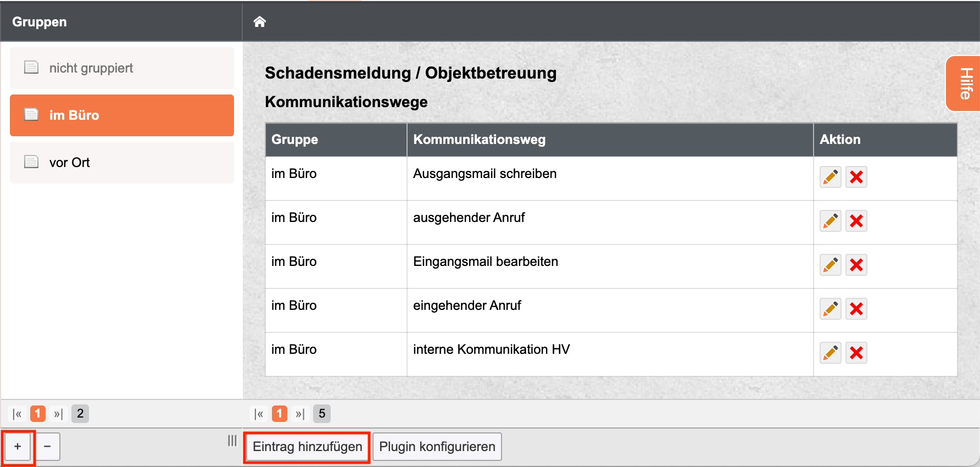Delete the eingehender Anruf entry

coord(856,309)
